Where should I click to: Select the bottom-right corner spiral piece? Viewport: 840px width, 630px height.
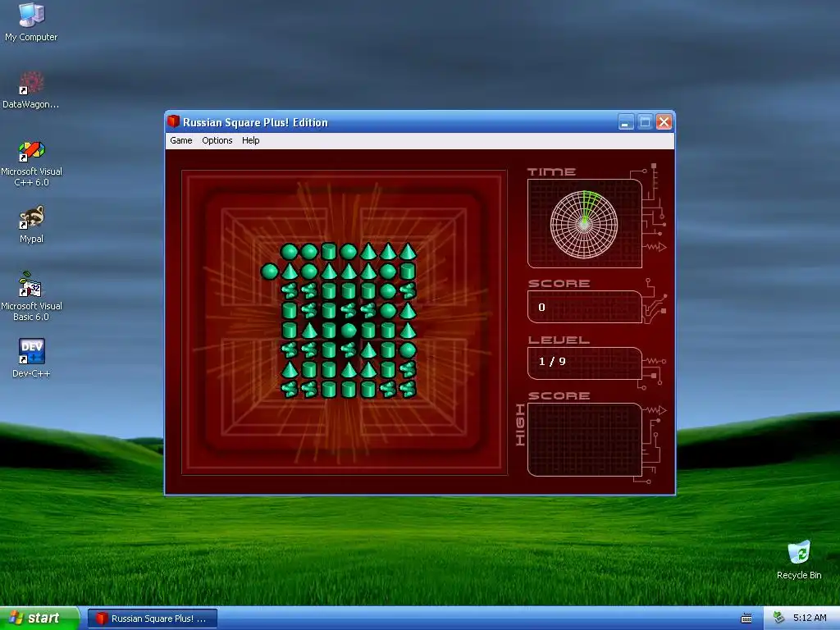click(408, 390)
